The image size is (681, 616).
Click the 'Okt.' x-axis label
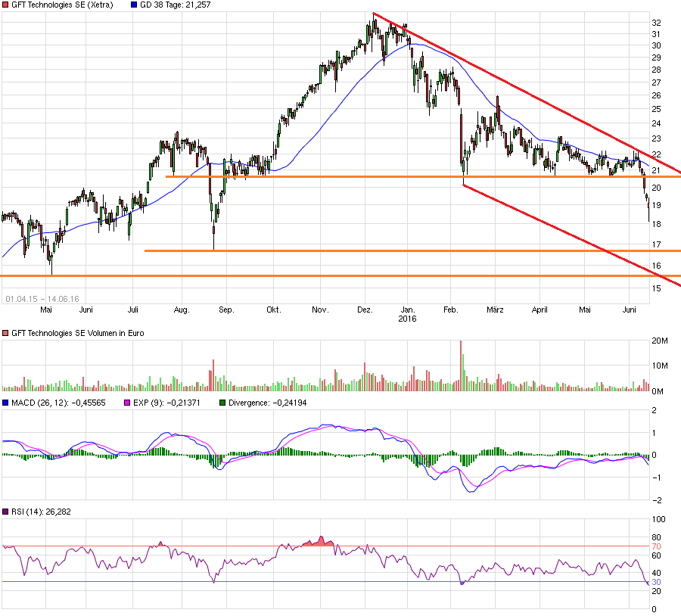[274, 310]
